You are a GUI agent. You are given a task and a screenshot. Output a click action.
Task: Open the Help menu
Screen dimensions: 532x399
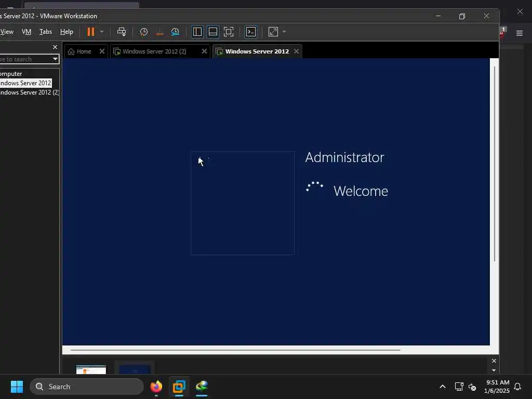[x=66, y=32]
